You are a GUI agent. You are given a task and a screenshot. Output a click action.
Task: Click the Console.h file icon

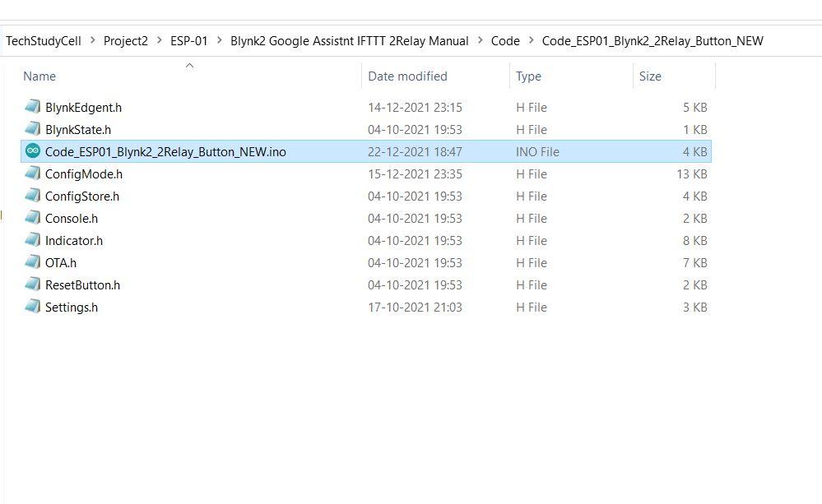(33, 218)
